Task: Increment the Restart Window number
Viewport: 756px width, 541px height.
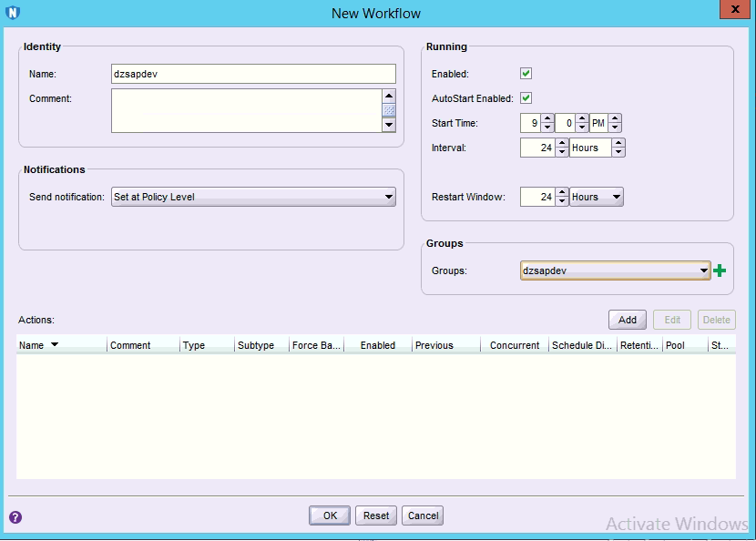Action: coord(562,192)
